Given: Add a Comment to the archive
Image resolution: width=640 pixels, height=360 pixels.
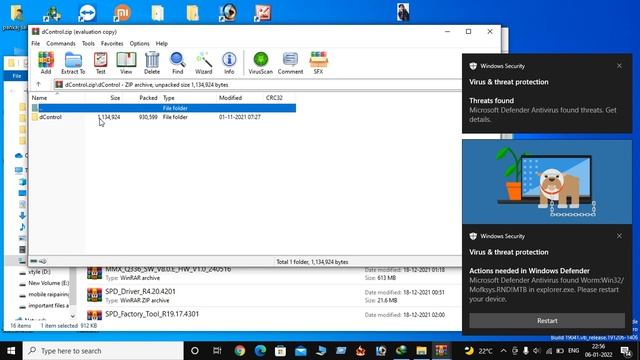Looking at the screenshot, I should 290,63.
